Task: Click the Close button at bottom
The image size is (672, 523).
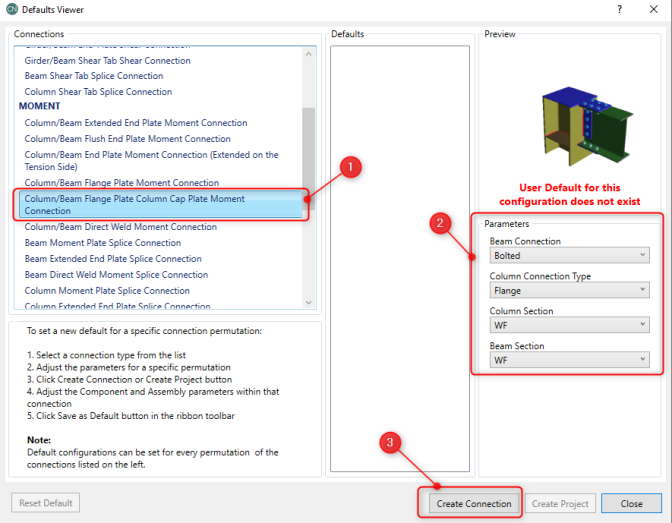Action: pos(631,503)
